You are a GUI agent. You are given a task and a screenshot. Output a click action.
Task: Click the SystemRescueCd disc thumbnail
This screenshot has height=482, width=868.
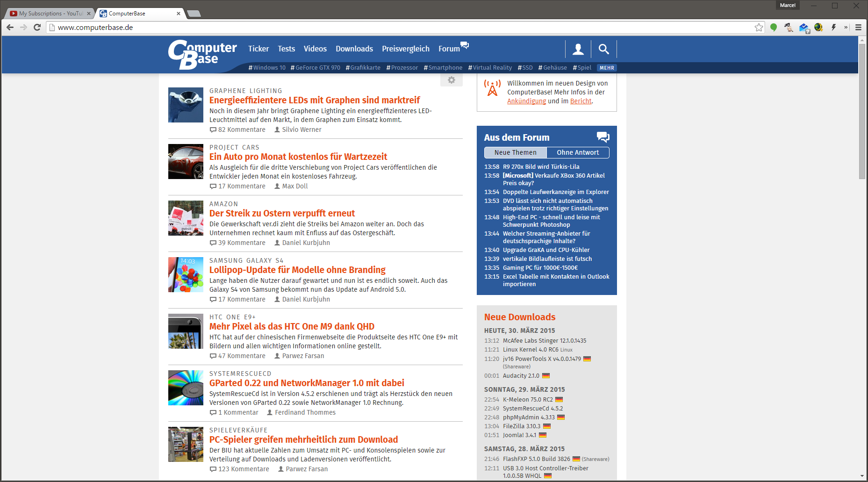click(186, 388)
